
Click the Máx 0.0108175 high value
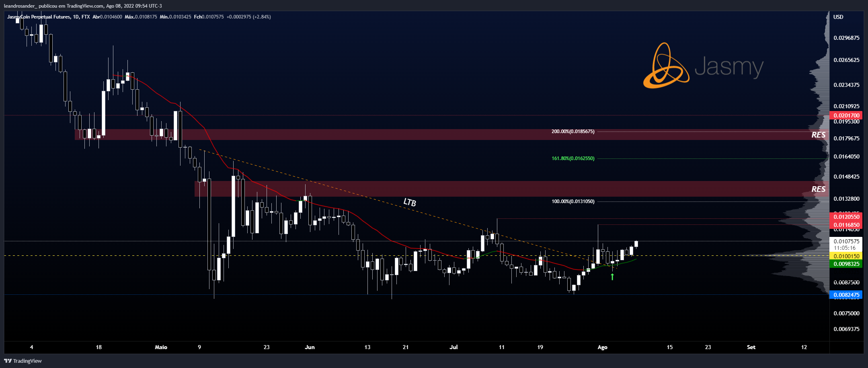point(141,17)
